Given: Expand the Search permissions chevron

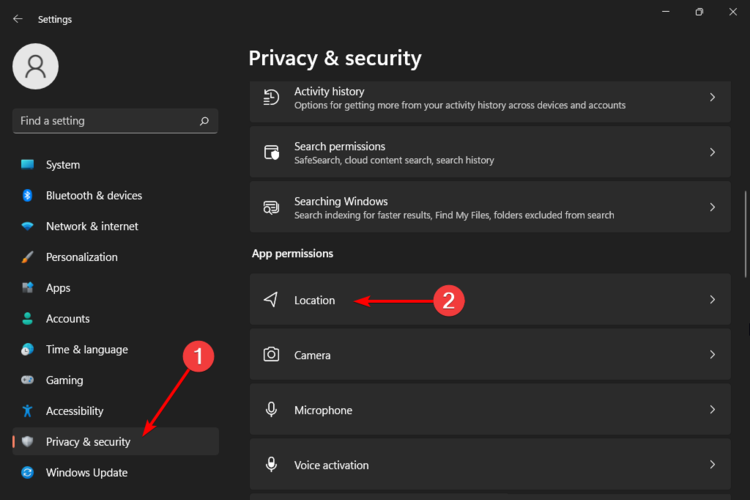Looking at the screenshot, I should [x=712, y=153].
